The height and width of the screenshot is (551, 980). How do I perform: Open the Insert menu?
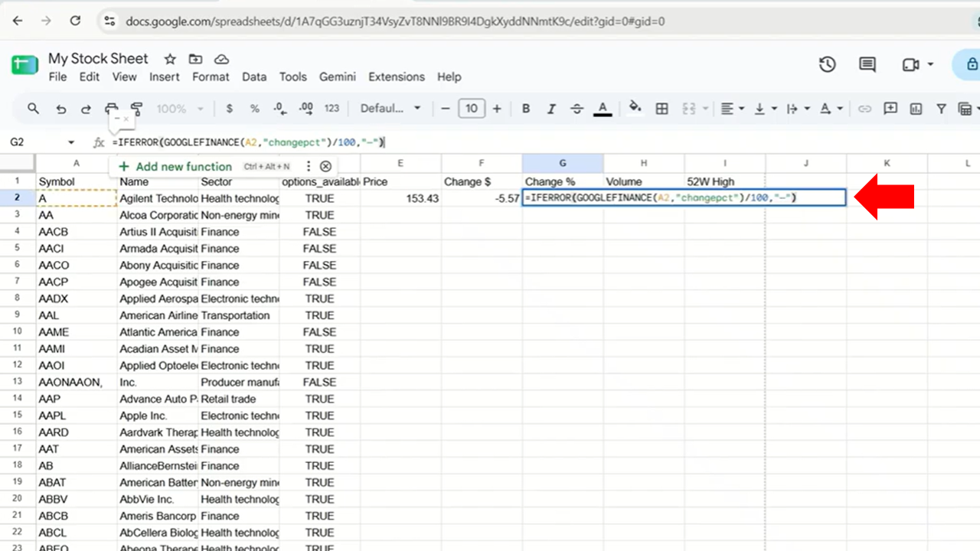click(x=165, y=77)
